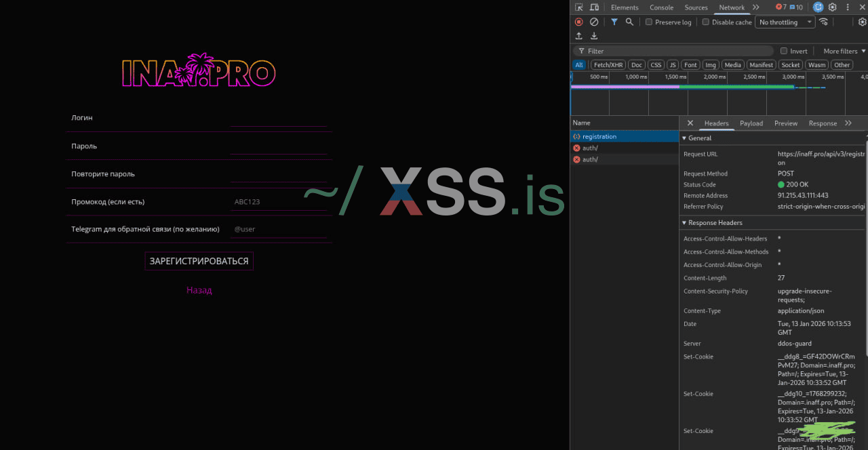Switch to the Sources panel
This screenshot has height=450, width=868.
pyautogui.click(x=696, y=7)
